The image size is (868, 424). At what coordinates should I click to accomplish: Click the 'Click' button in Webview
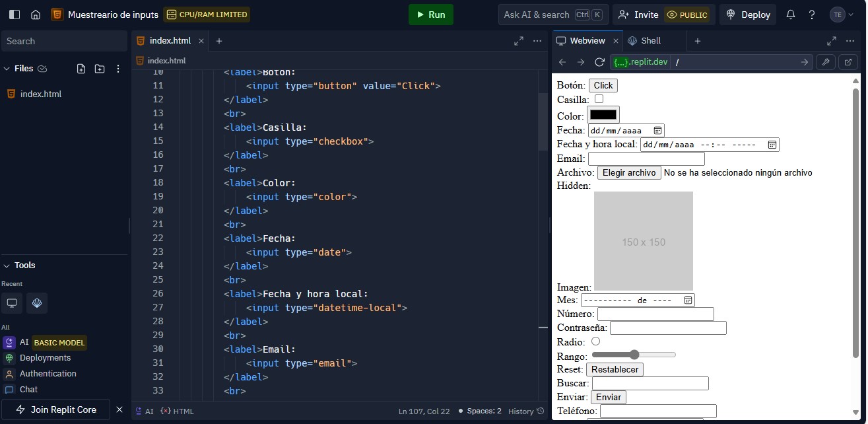click(x=603, y=85)
